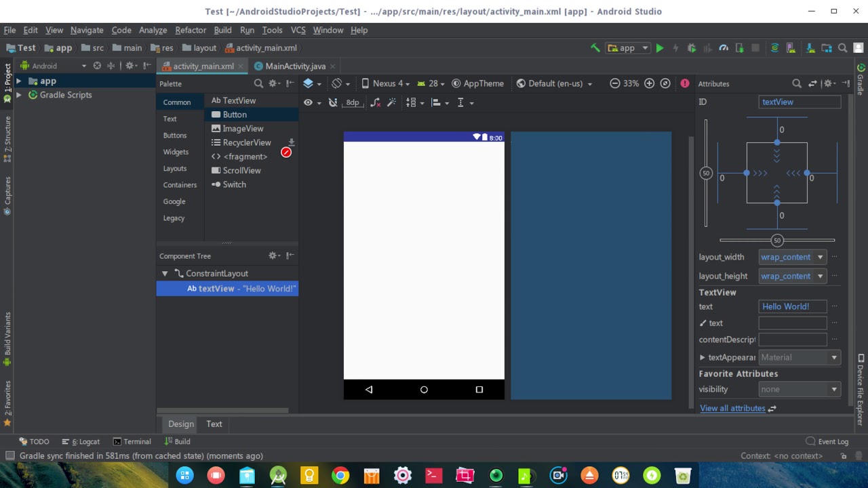This screenshot has width=868, height=488.
Task: Click Clear All Constraints icon
Action: (376, 102)
